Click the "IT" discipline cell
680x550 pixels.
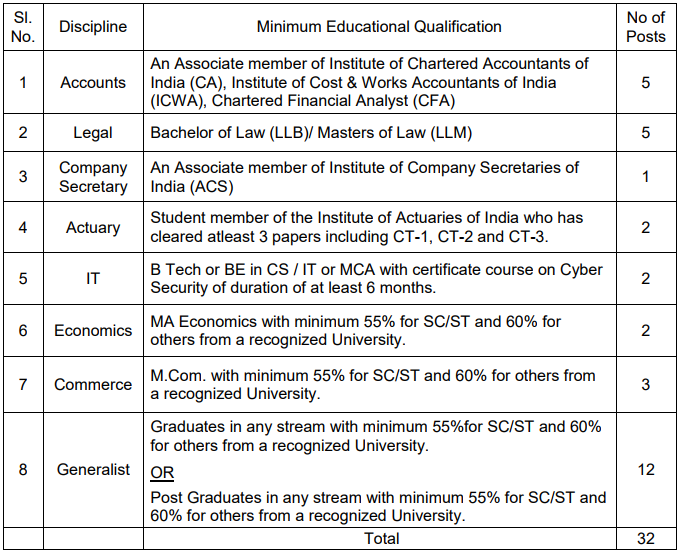coord(93,279)
